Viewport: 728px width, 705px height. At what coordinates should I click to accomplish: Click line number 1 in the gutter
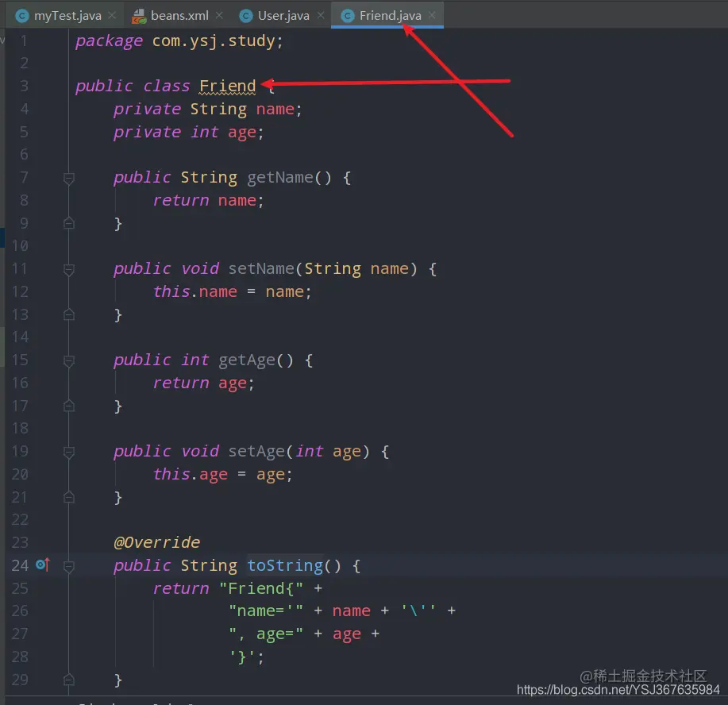tap(24, 41)
